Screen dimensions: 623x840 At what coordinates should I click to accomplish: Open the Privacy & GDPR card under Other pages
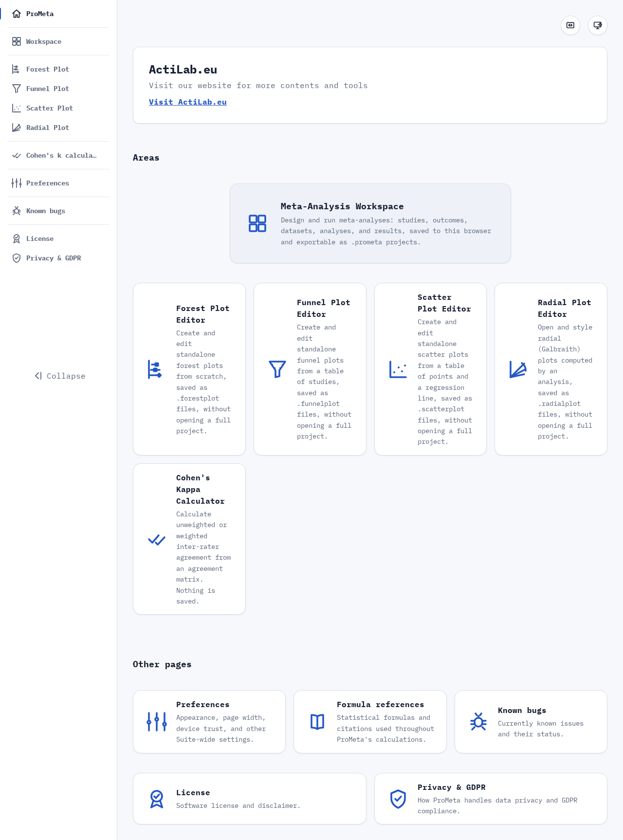pyautogui.click(x=491, y=799)
